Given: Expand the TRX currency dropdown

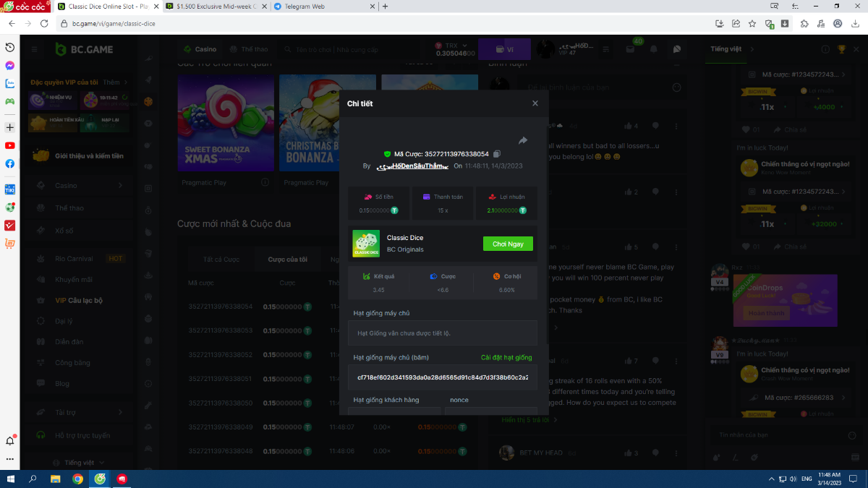Looking at the screenshot, I should [455, 49].
